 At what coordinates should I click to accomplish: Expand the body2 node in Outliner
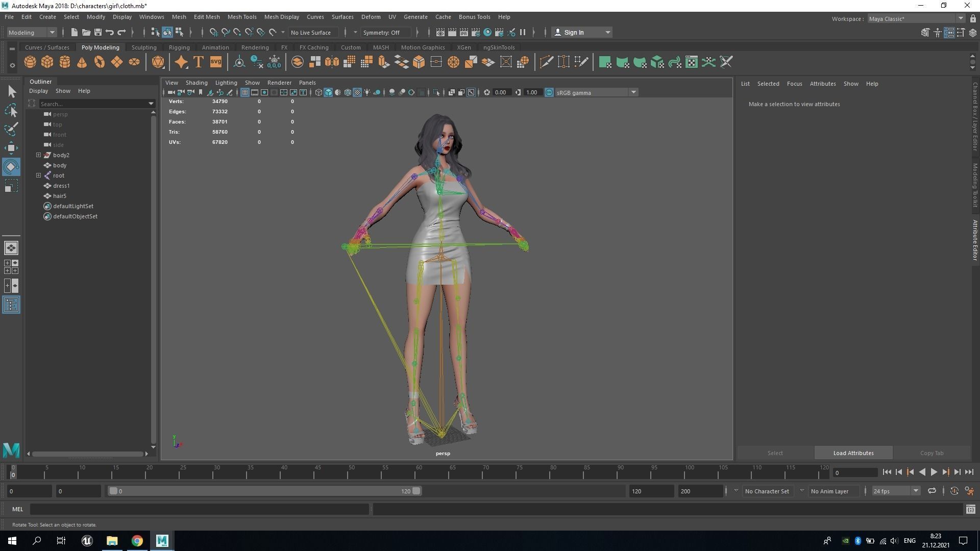pyautogui.click(x=38, y=155)
